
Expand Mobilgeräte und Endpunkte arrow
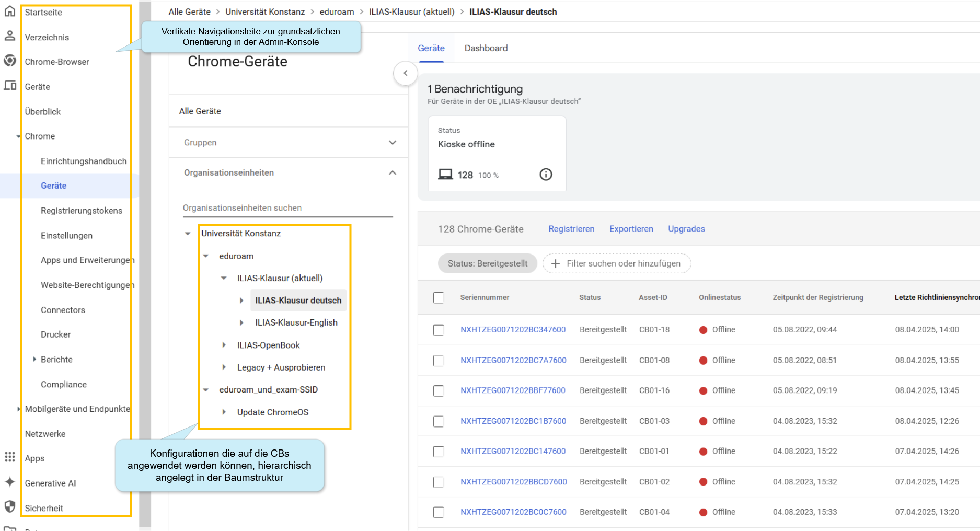18,409
